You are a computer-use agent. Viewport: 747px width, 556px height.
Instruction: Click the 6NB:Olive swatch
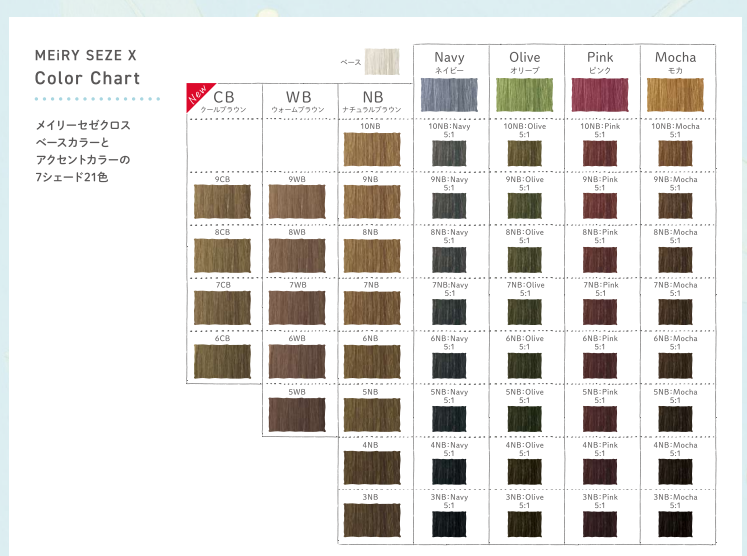[x=525, y=365]
